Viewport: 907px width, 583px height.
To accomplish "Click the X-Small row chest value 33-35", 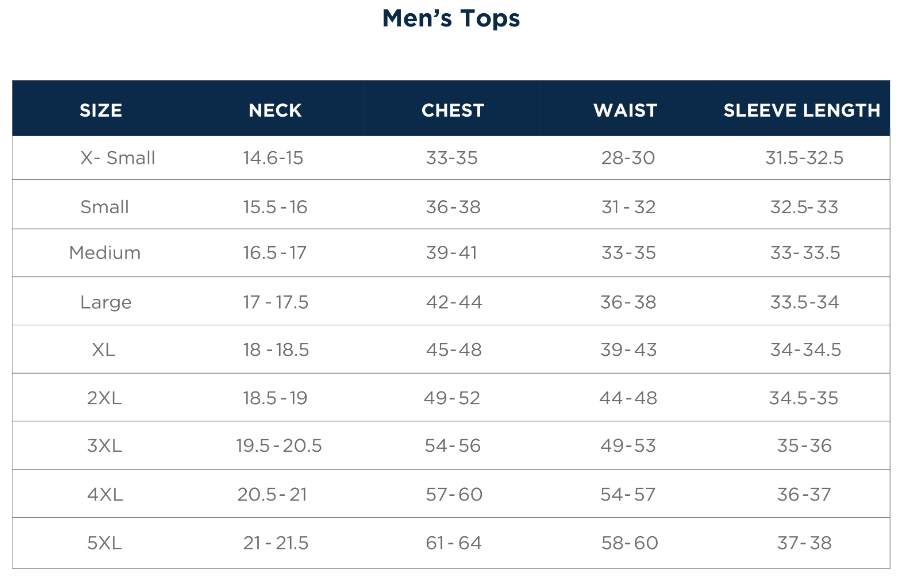I will pos(452,158).
